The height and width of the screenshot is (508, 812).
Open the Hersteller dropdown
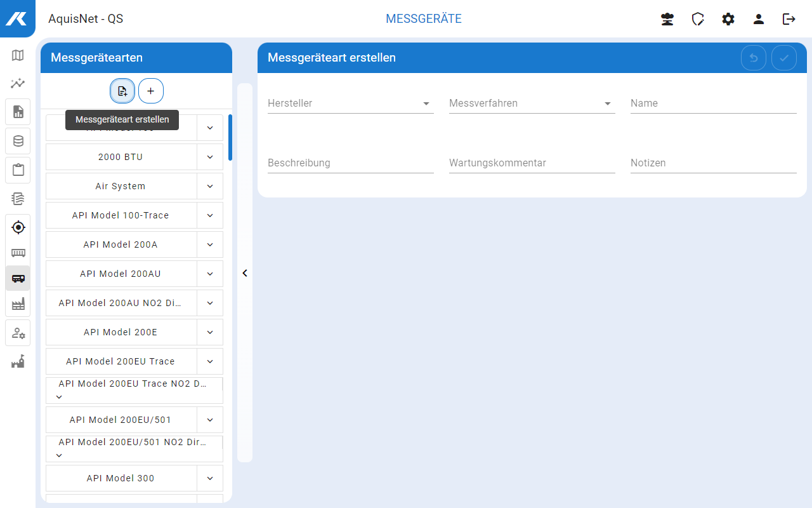pyautogui.click(x=350, y=104)
